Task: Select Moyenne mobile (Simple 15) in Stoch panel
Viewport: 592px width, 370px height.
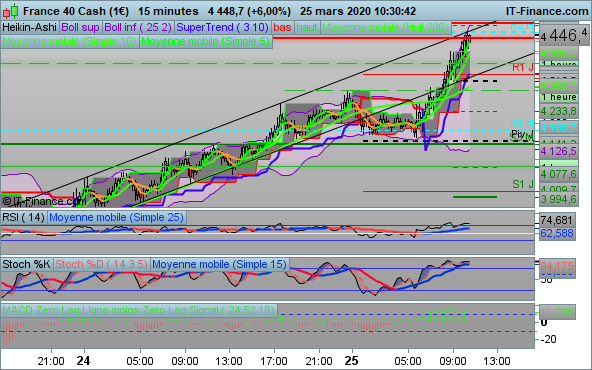Action: (x=219, y=264)
